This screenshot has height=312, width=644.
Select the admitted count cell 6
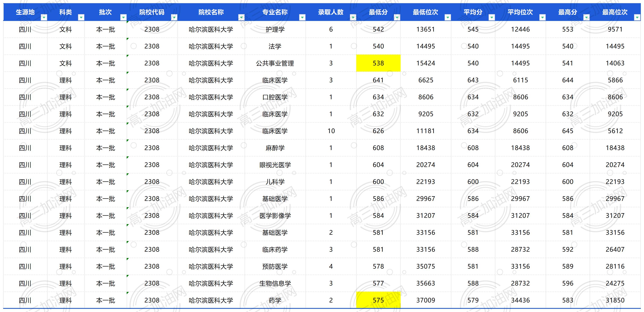point(331,29)
